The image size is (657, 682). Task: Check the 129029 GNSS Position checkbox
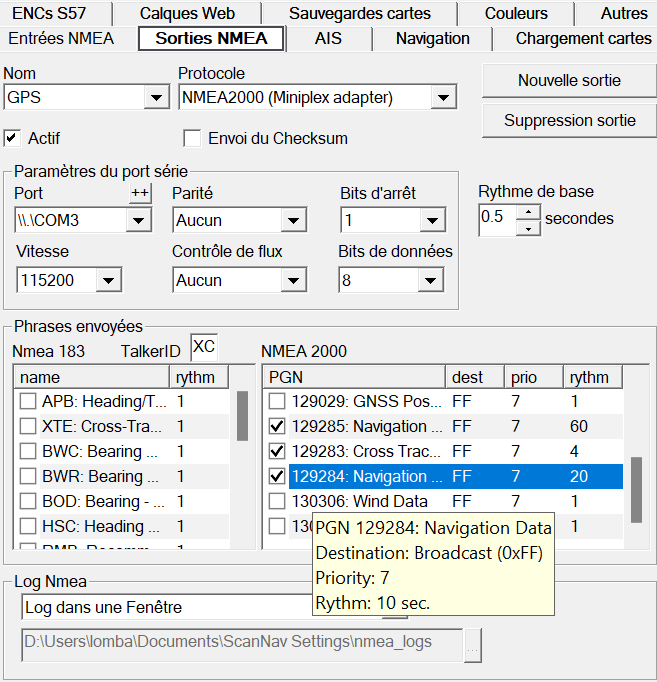[277, 401]
